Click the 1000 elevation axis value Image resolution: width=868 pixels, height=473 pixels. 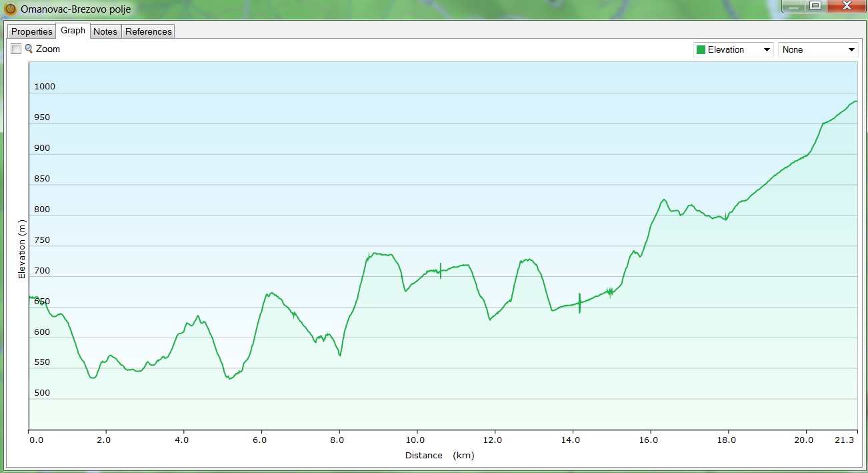point(45,87)
